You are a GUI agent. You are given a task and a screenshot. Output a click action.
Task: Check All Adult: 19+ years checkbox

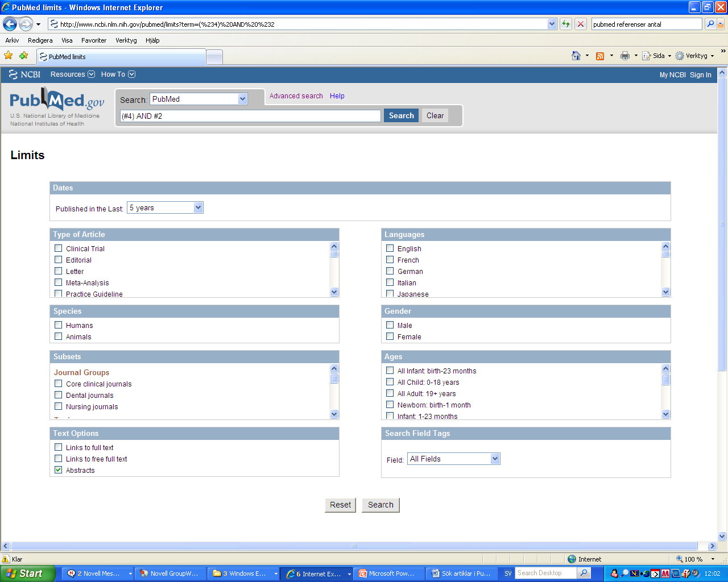(x=390, y=393)
